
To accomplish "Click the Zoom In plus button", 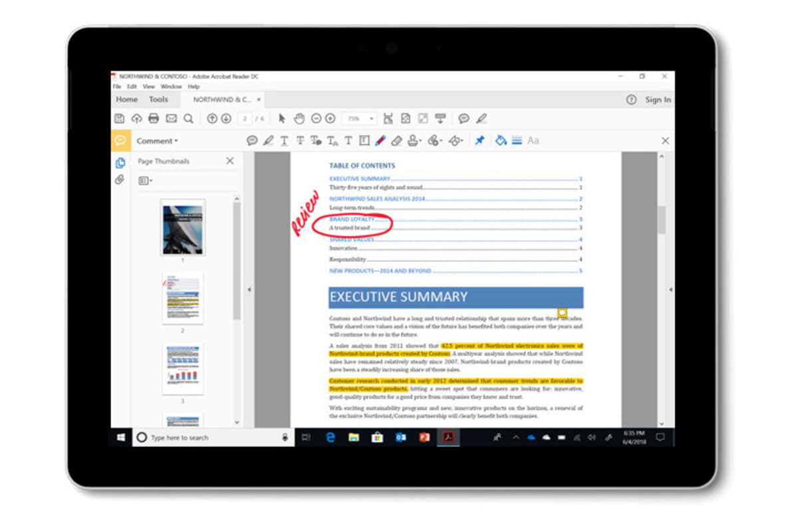I will click(x=330, y=118).
